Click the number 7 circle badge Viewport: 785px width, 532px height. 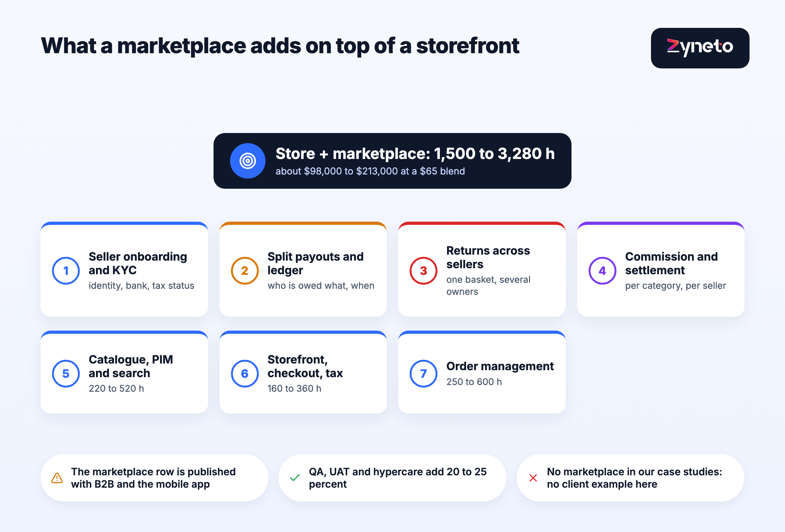[x=423, y=374]
